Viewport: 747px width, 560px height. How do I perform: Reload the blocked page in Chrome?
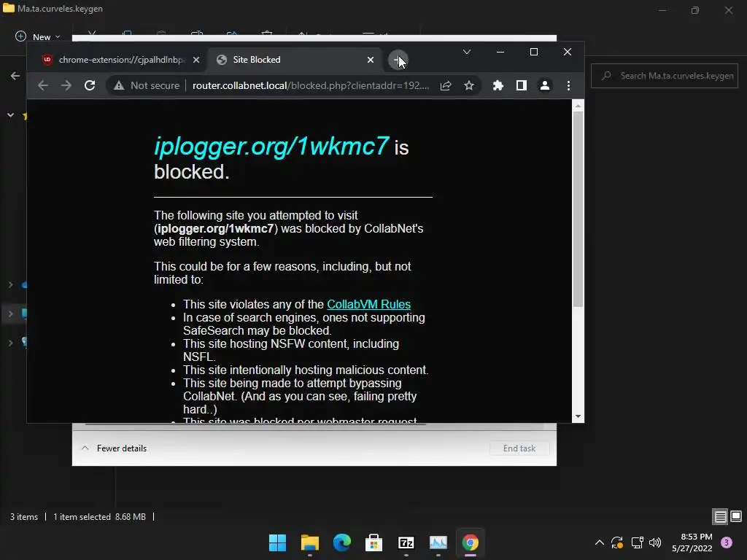pyautogui.click(x=90, y=86)
